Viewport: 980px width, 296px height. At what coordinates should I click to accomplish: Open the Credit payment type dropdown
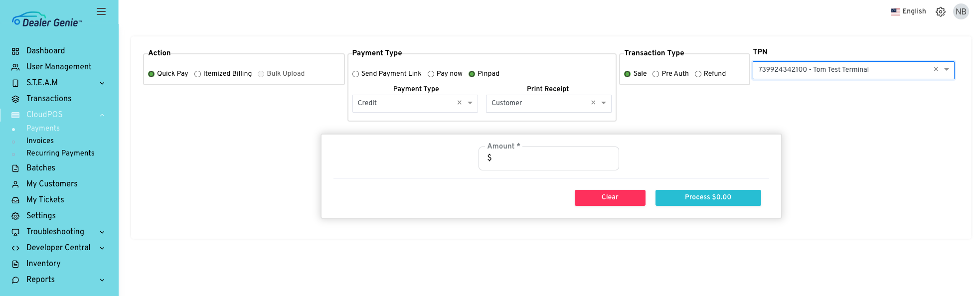(415, 103)
